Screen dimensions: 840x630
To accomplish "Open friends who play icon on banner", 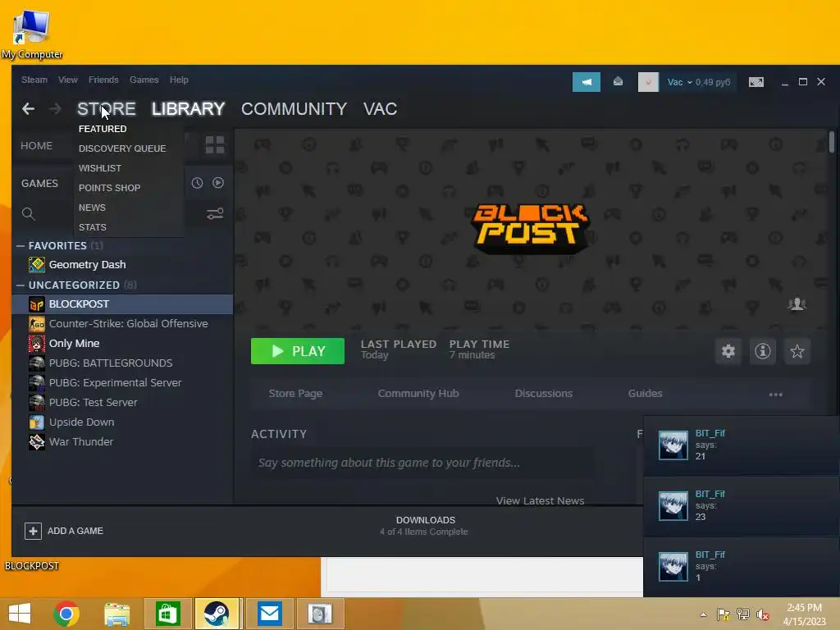I will [x=797, y=304].
